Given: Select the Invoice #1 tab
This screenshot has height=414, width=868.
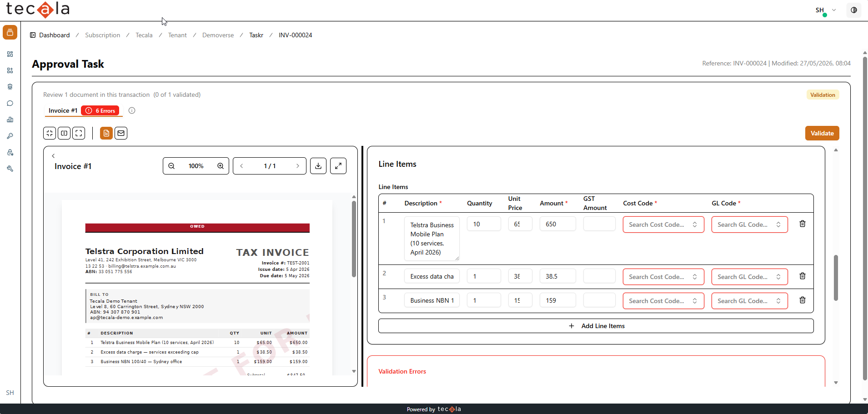Looking at the screenshot, I should tap(63, 110).
